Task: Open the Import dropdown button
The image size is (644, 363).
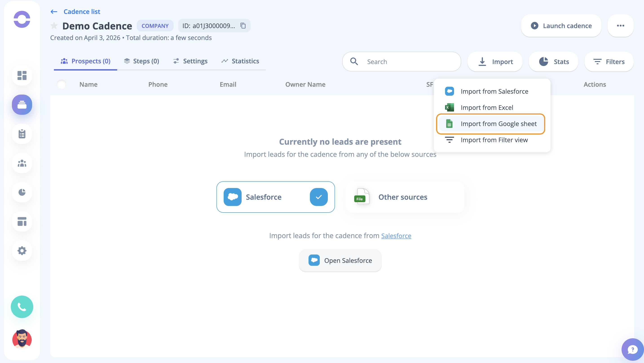Action: click(x=495, y=62)
